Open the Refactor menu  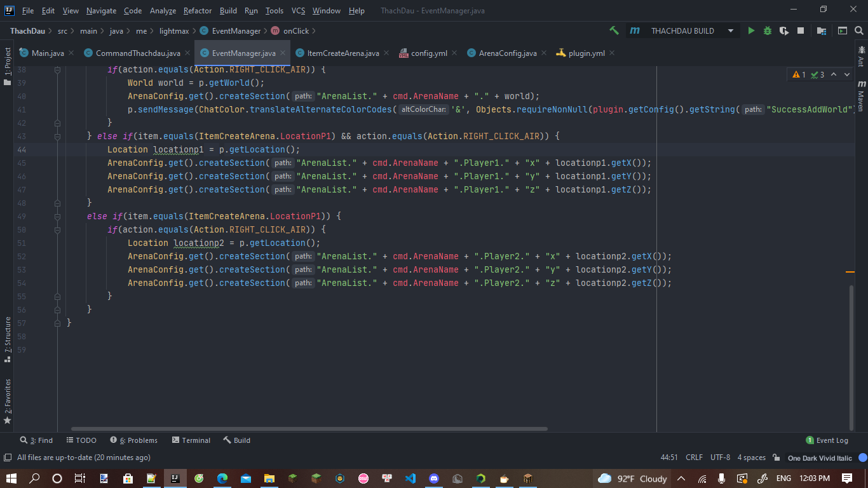point(198,11)
